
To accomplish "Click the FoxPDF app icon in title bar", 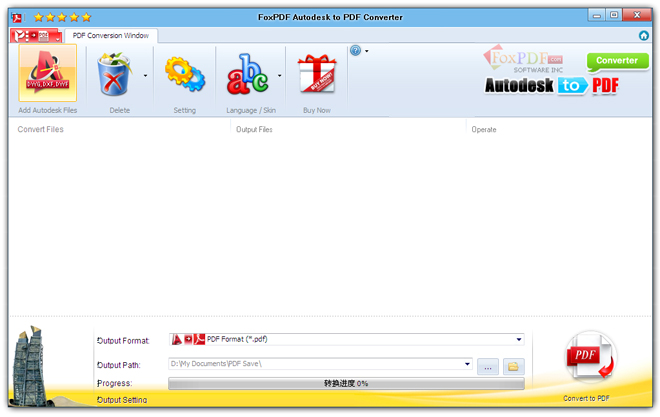I will click(17, 18).
